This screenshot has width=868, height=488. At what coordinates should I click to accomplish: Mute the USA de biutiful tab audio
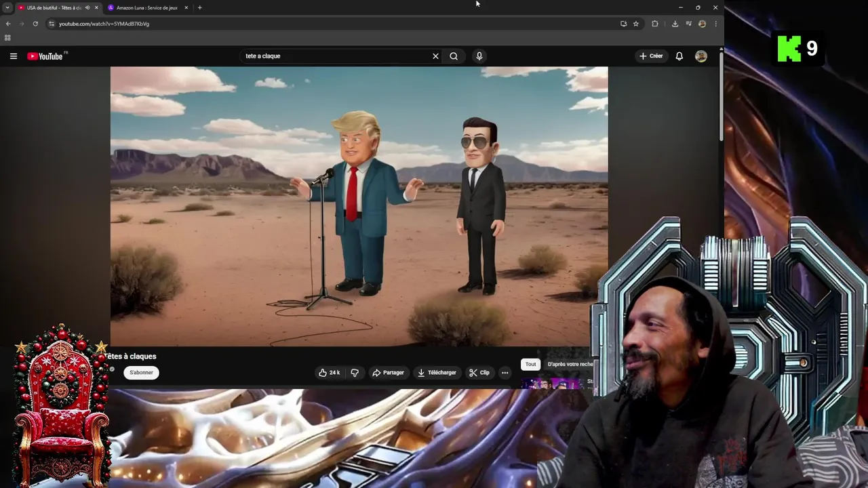point(87,7)
